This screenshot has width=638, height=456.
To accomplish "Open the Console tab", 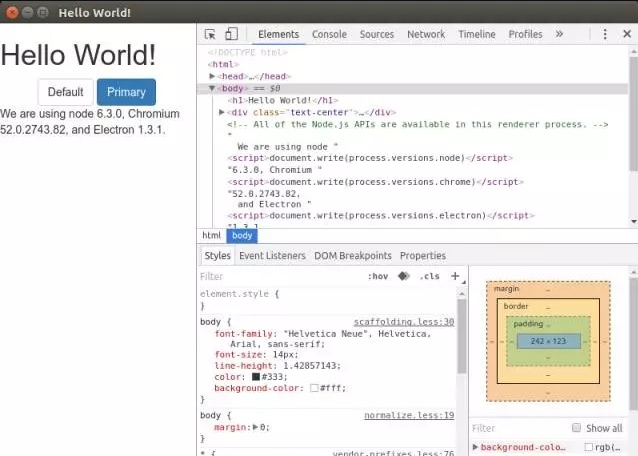I will pyautogui.click(x=329, y=34).
